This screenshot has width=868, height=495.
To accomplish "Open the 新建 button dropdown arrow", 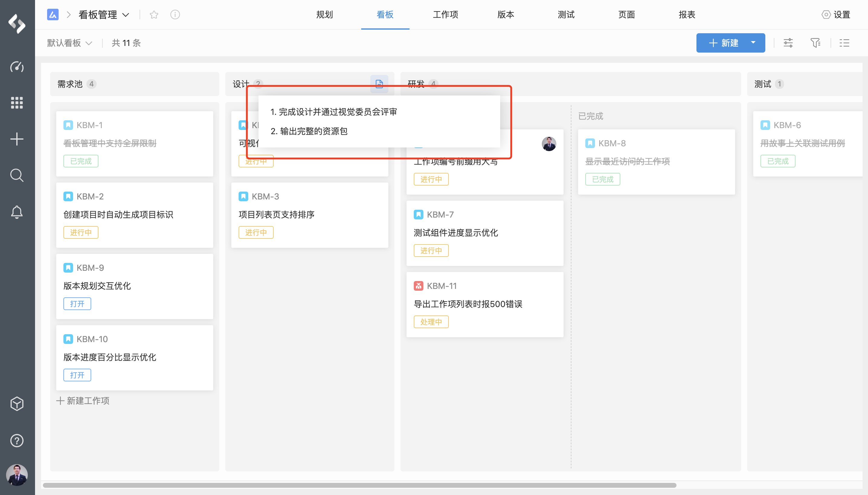I will coord(753,43).
